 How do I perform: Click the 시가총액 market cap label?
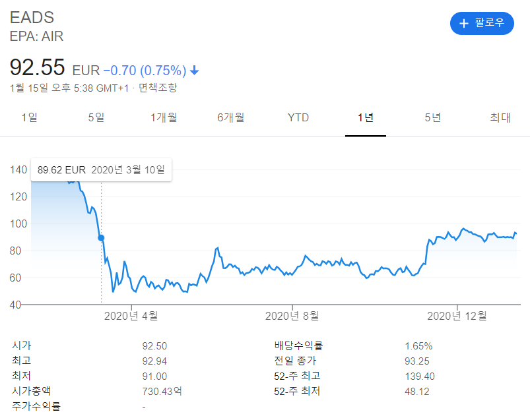click(32, 391)
